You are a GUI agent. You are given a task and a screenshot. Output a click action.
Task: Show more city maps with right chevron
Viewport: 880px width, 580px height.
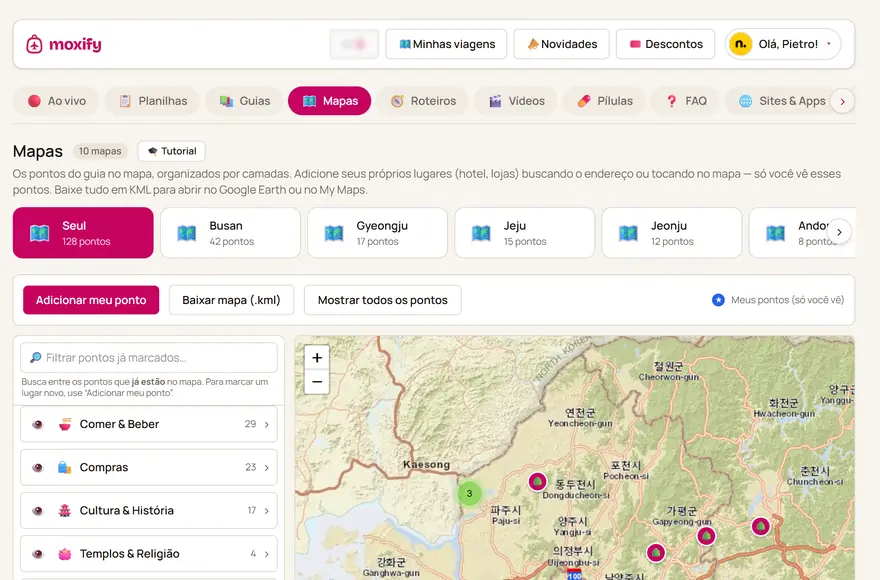click(839, 232)
